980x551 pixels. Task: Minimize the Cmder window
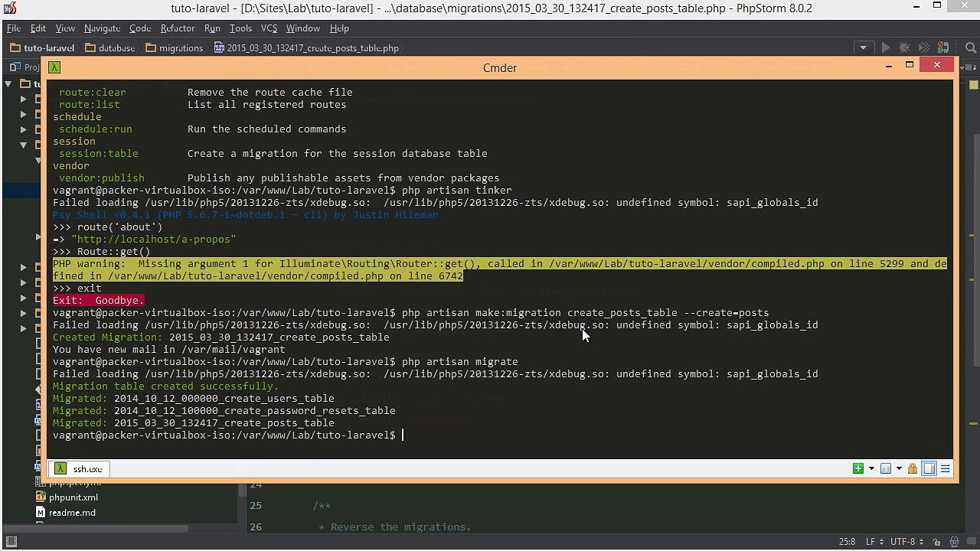coord(889,65)
